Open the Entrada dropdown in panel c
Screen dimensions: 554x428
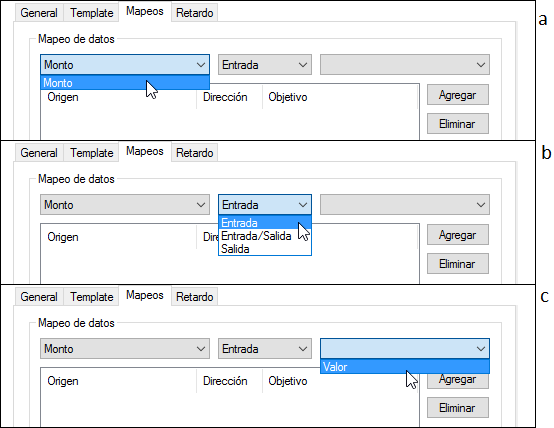pyautogui.click(x=265, y=349)
